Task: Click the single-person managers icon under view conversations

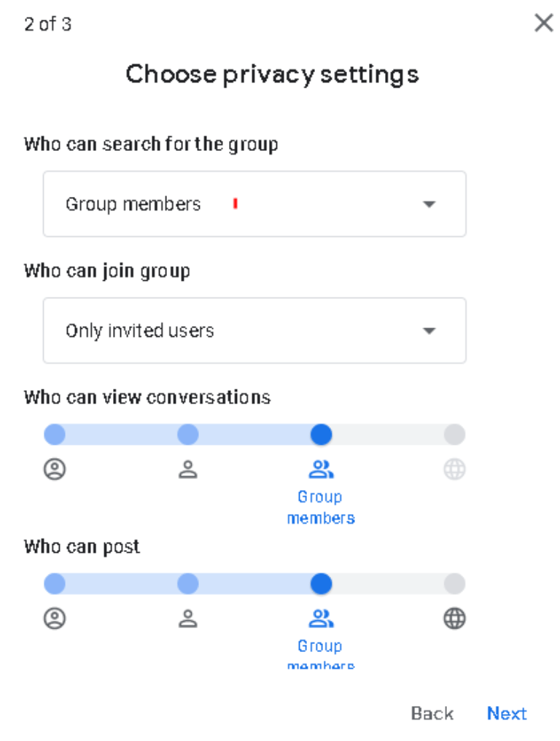Action: pos(187,470)
